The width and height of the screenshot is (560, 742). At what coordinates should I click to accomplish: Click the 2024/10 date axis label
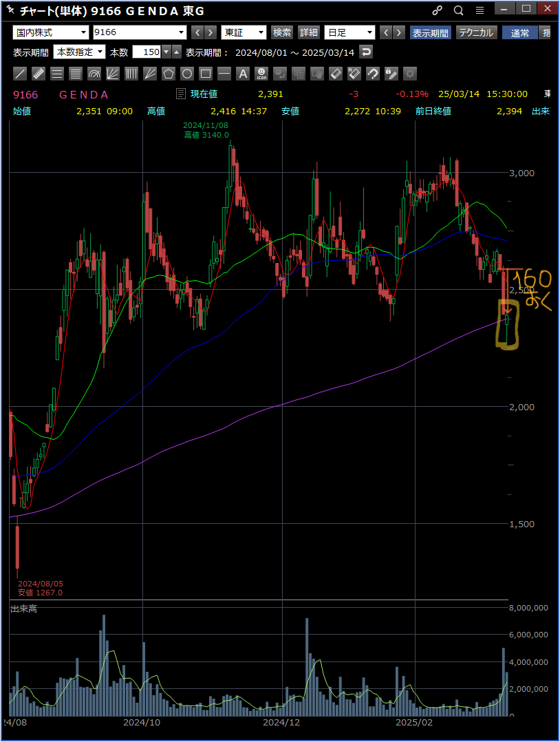[x=142, y=723]
